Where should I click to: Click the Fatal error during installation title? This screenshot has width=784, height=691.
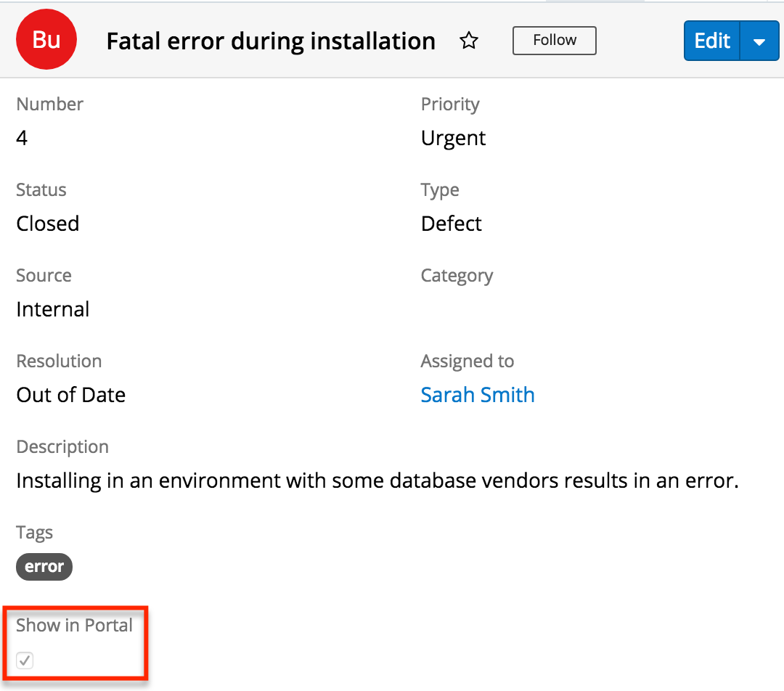tap(271, 41)
